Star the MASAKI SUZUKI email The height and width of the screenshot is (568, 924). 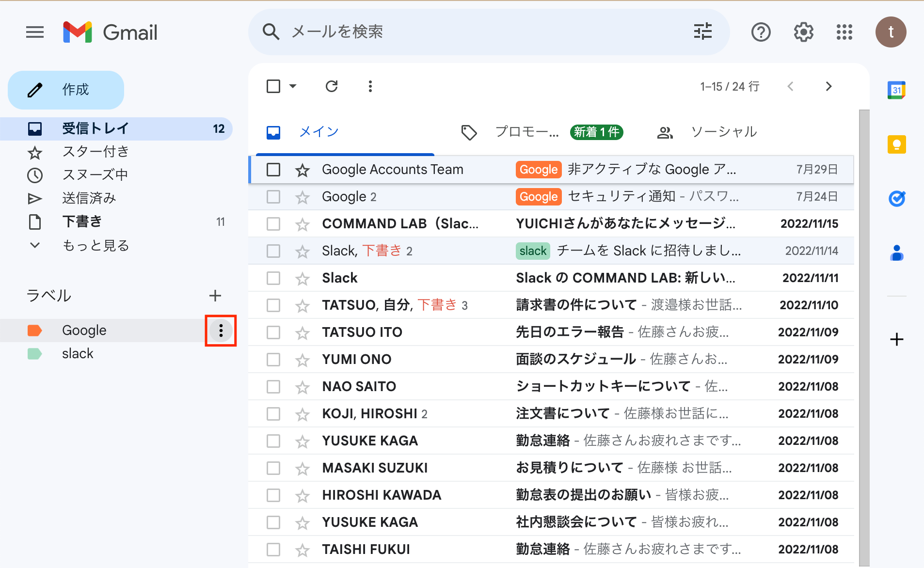pos(303,468)
